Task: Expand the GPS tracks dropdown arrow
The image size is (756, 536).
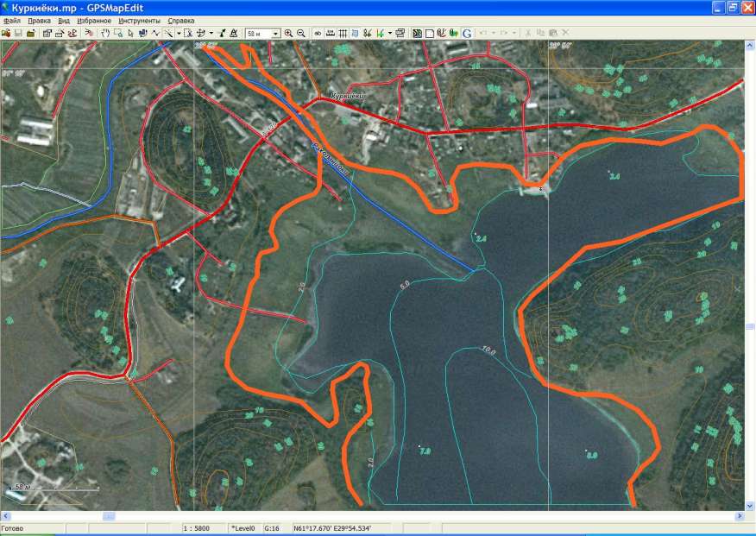Action: [390, 33]
